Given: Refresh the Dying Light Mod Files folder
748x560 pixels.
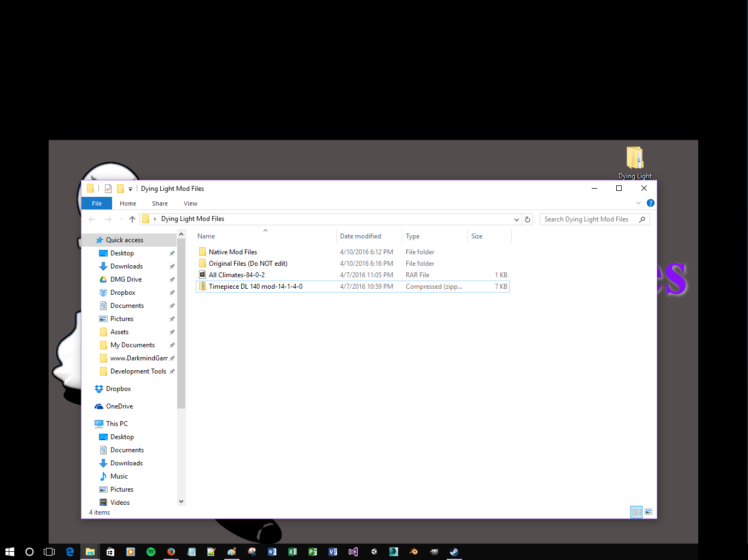Looking at the screenshot, I should tap(528, 219).
